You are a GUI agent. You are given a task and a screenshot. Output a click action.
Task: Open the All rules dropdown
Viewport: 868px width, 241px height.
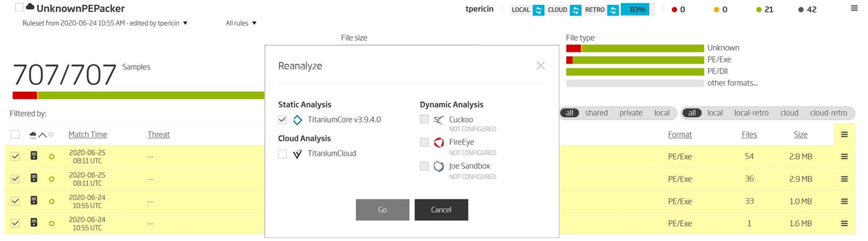tap(241, 24)
